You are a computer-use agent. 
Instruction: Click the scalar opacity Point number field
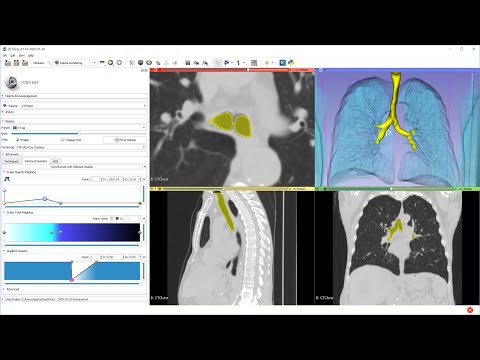tap(96, 179)
